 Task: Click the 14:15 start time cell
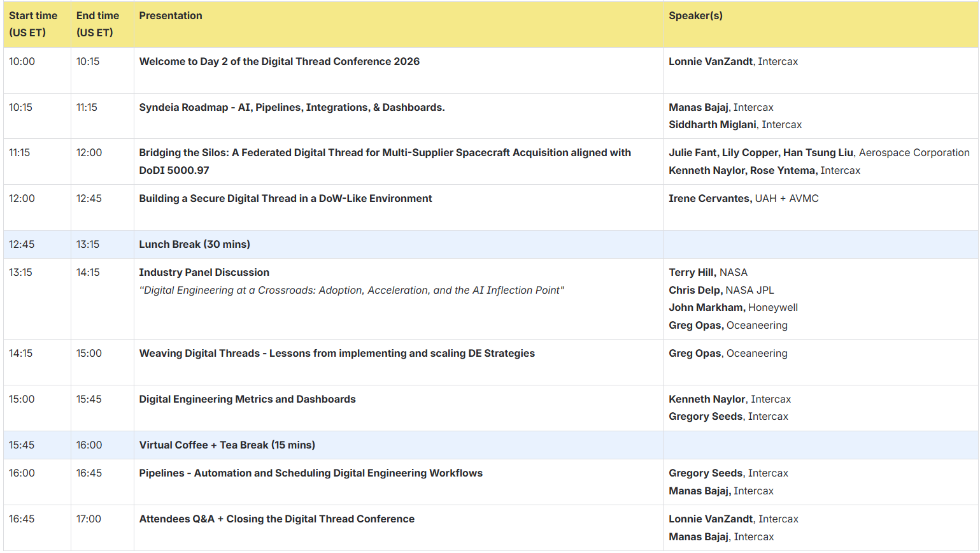[x=37, y=363]
